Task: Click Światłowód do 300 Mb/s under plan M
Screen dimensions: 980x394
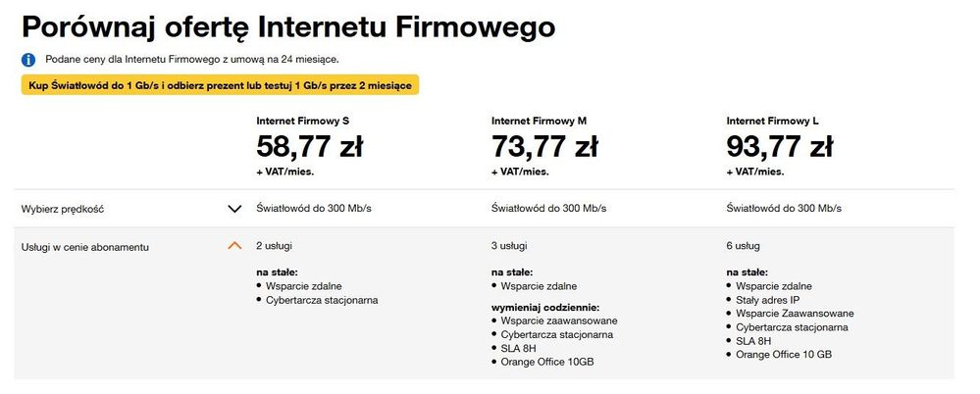Action: point(548,209)
